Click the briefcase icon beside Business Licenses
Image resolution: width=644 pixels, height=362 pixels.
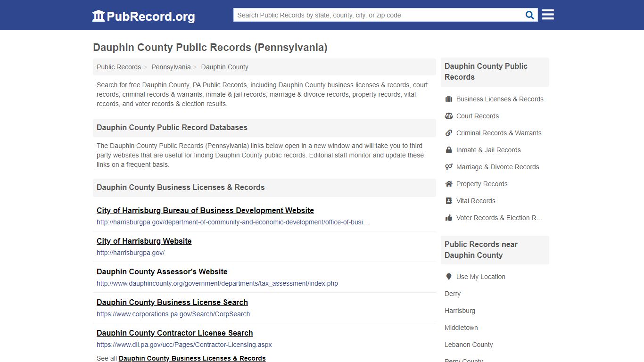click(x=449, y=99)
